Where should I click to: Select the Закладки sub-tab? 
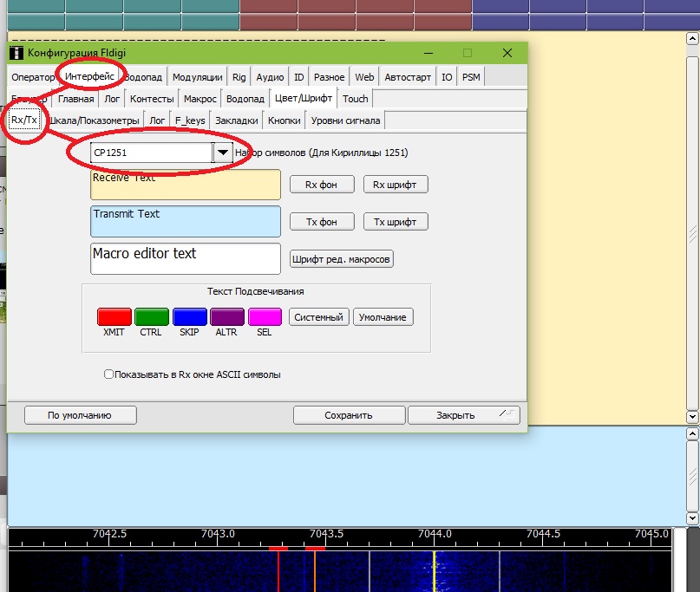point(236,120)
